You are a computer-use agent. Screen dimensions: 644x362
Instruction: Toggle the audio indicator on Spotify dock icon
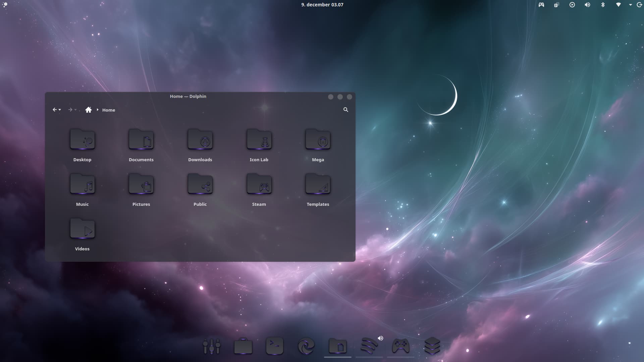click(x=380, y=338)
